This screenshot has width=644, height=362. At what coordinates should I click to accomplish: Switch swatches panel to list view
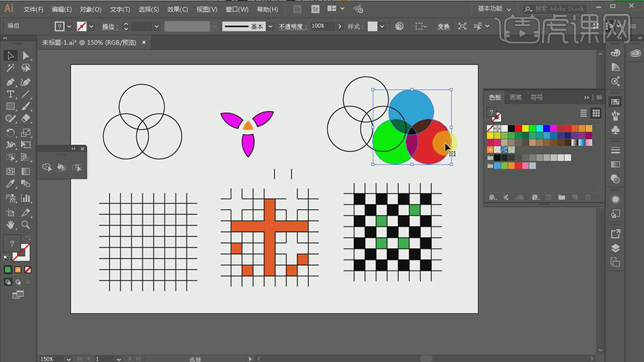pos(584,113)
